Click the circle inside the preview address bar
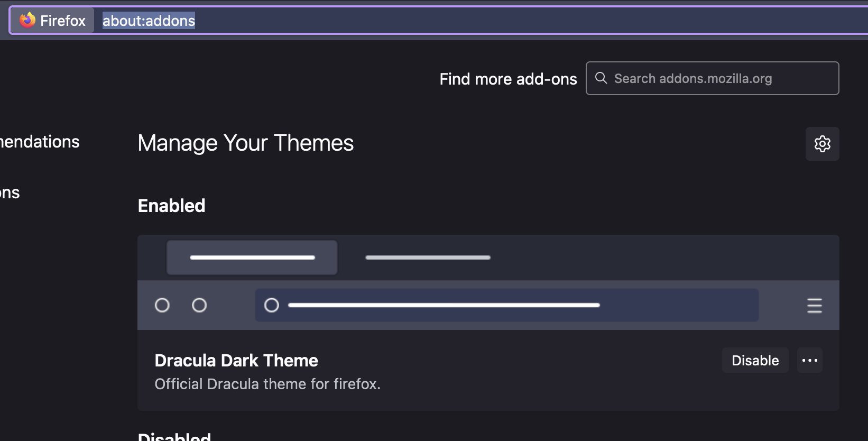This screenshot has height=441, width=868. click(x=271, y=305)
